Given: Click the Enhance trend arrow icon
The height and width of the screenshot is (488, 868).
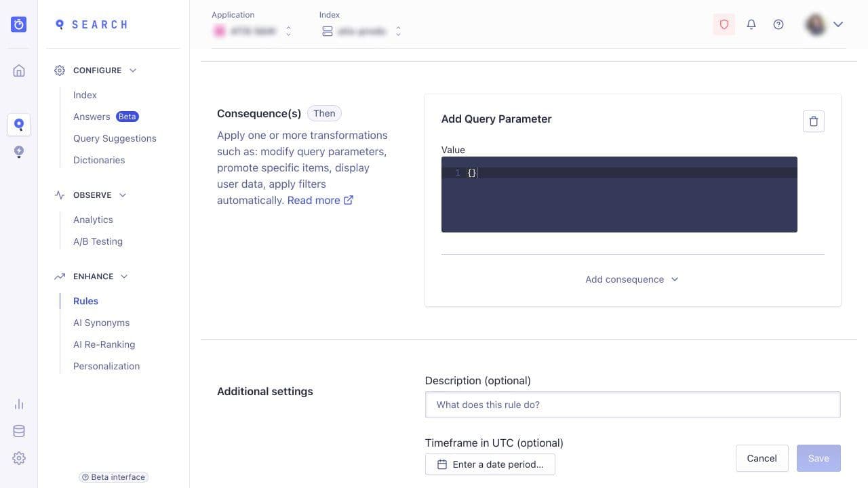Looking at the screenshot, I should 60,277.
